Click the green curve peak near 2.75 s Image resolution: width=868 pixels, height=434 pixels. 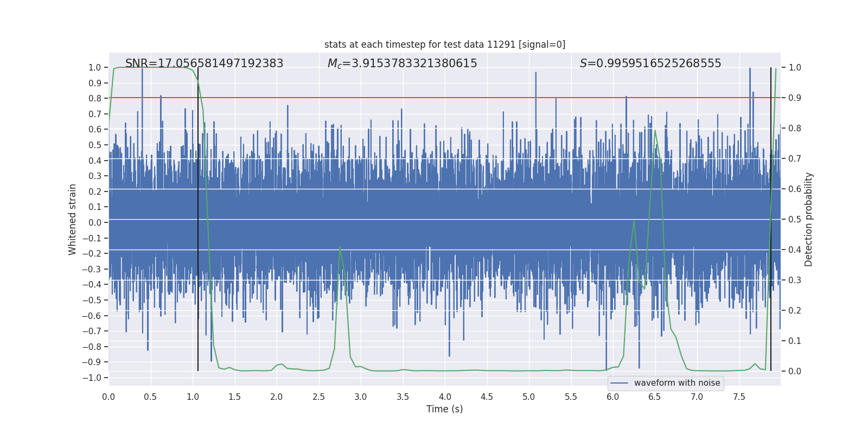point(340,247)
